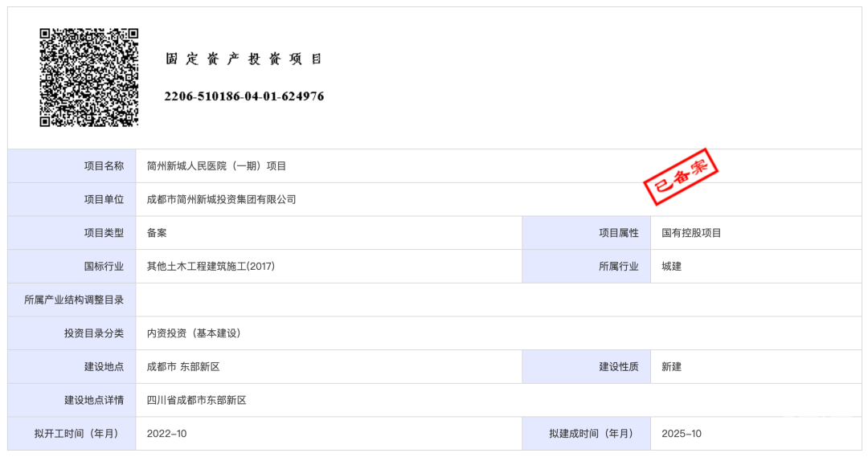Click the 所属行业 value 城建
Viewport: 868px width, 457px height.
(671, 266)
